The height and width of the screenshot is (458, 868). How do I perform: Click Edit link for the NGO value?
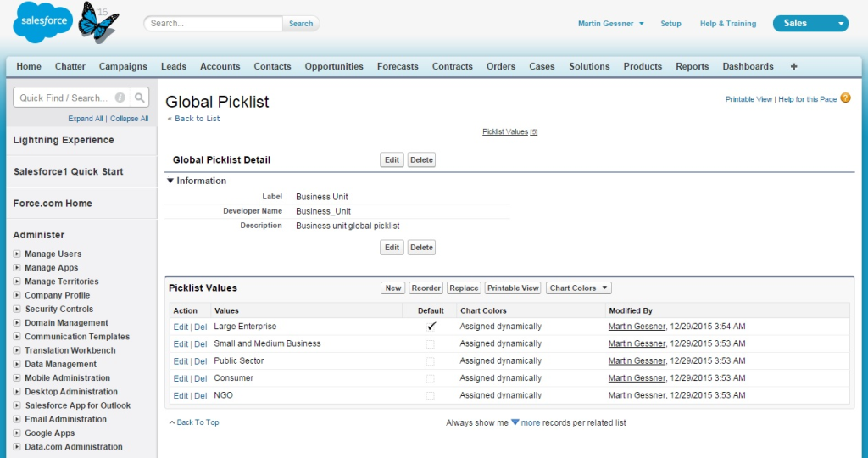tap(181, 396)
